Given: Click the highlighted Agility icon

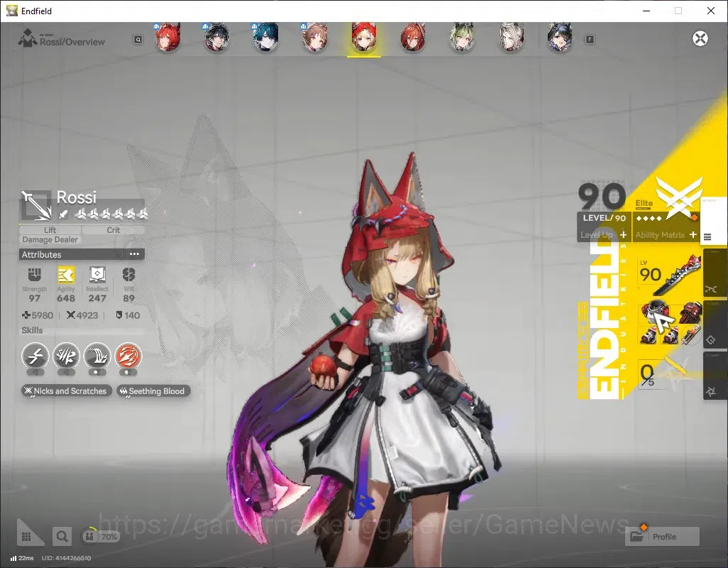Looking at the screenshot, I should [66, 275].
